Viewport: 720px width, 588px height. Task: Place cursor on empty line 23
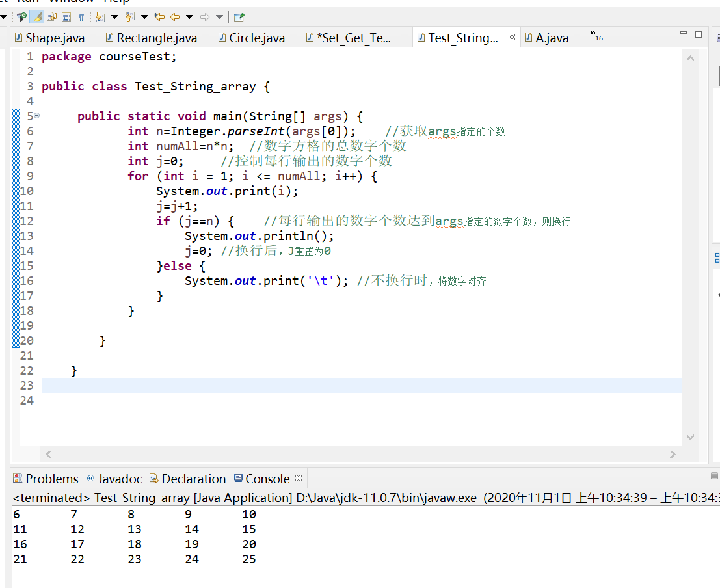(362, 386)
